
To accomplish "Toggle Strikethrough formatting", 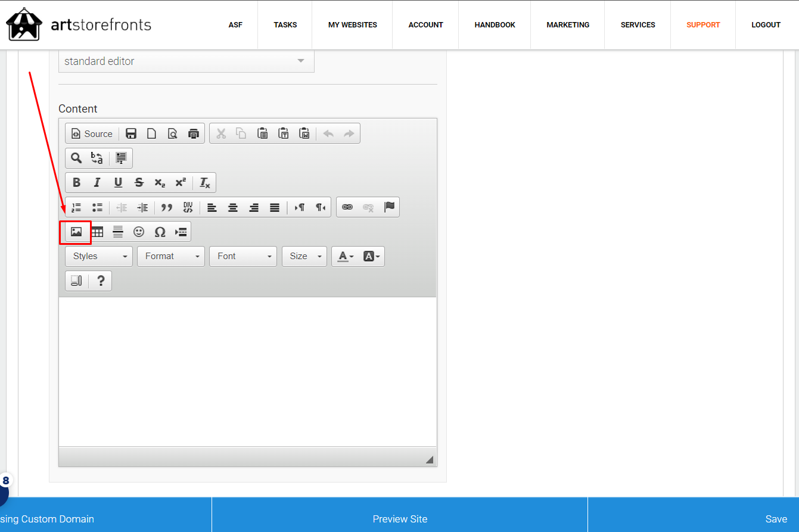I will click(139, 182).
